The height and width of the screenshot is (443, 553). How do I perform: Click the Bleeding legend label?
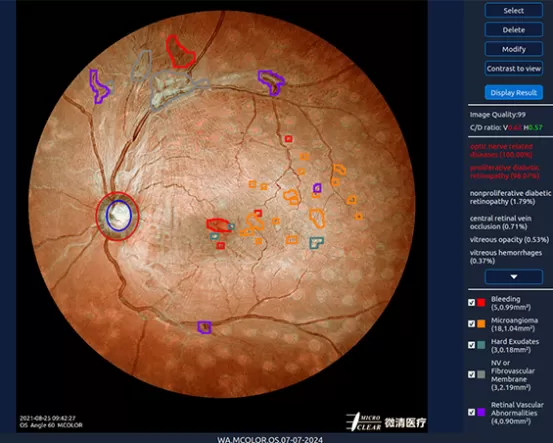510,303
